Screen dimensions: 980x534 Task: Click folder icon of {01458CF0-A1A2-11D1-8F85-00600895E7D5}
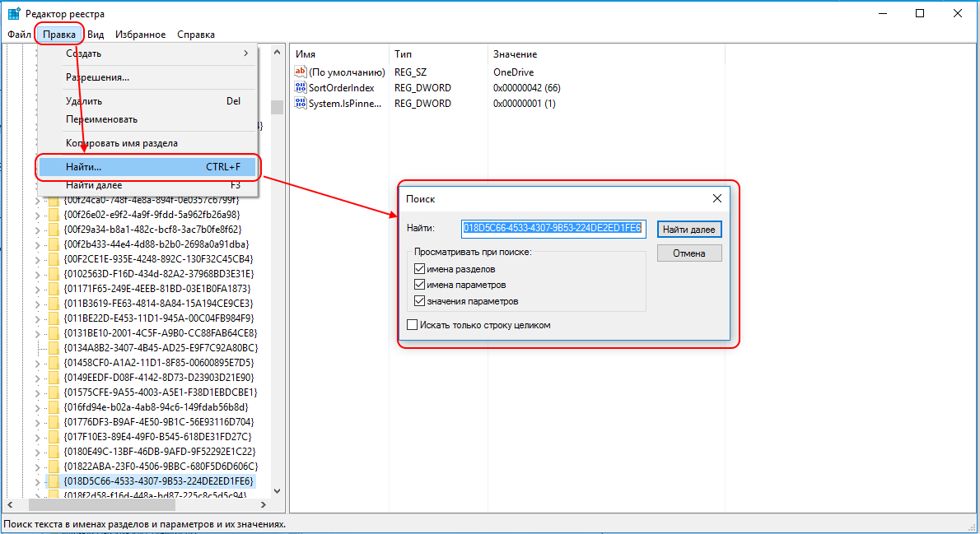(x=54, y=363)
